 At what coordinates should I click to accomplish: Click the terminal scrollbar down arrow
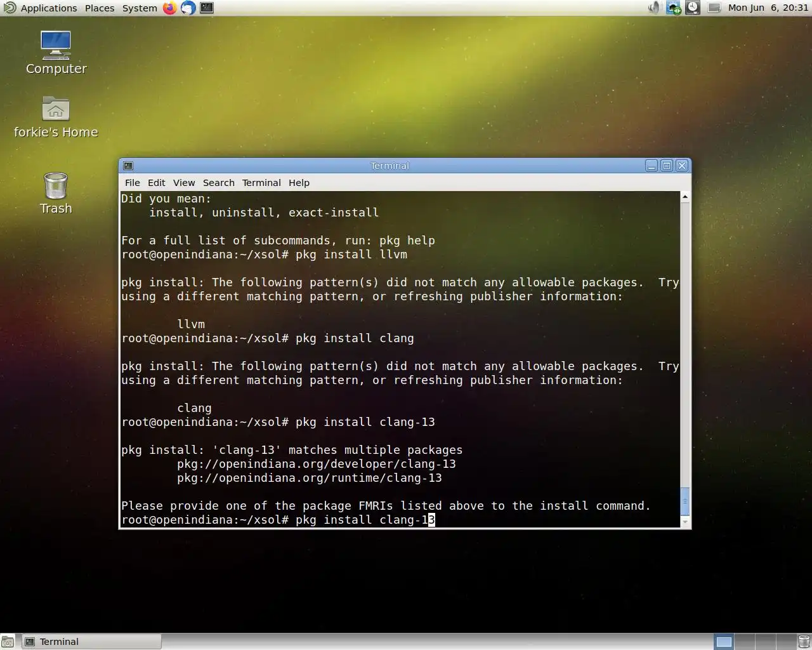[x=685, y=522]
